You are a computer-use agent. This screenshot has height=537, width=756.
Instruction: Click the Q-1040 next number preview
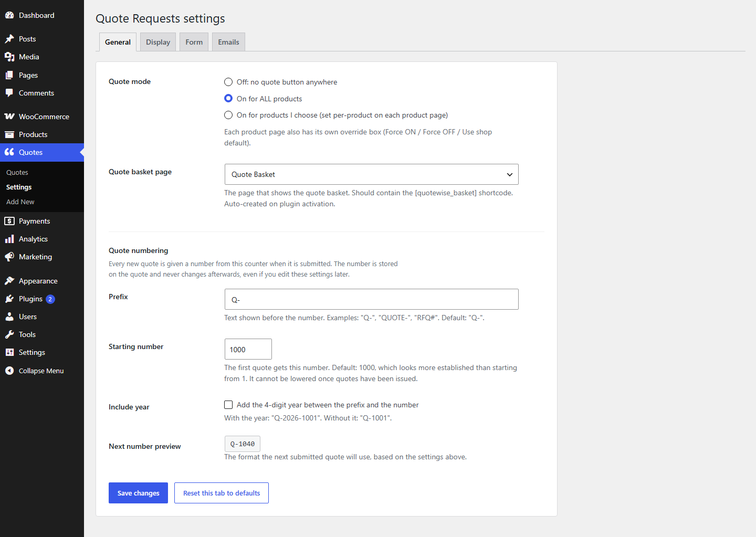click(242, 444)
